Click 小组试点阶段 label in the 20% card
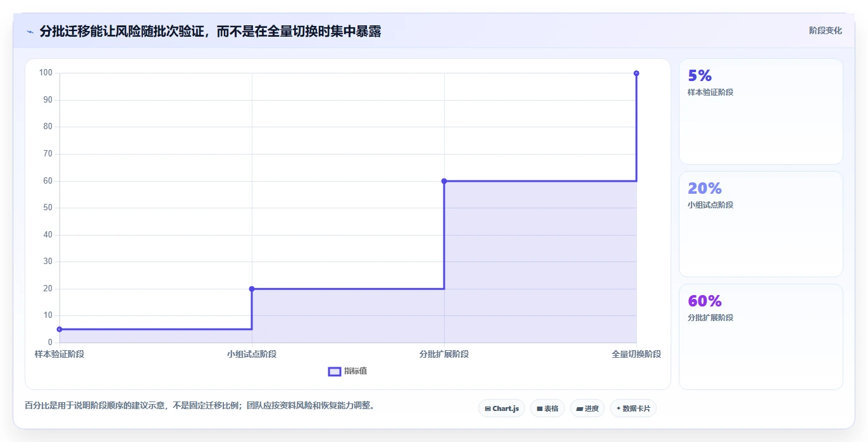This screenshot has height=442, width=868. click(x=710, y=205)
